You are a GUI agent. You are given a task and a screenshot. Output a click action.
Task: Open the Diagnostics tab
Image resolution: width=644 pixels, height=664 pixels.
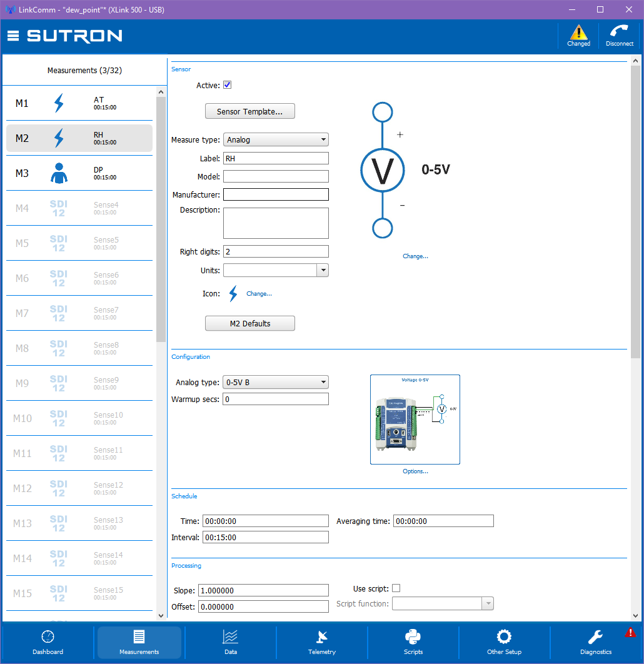coord(596,643)
